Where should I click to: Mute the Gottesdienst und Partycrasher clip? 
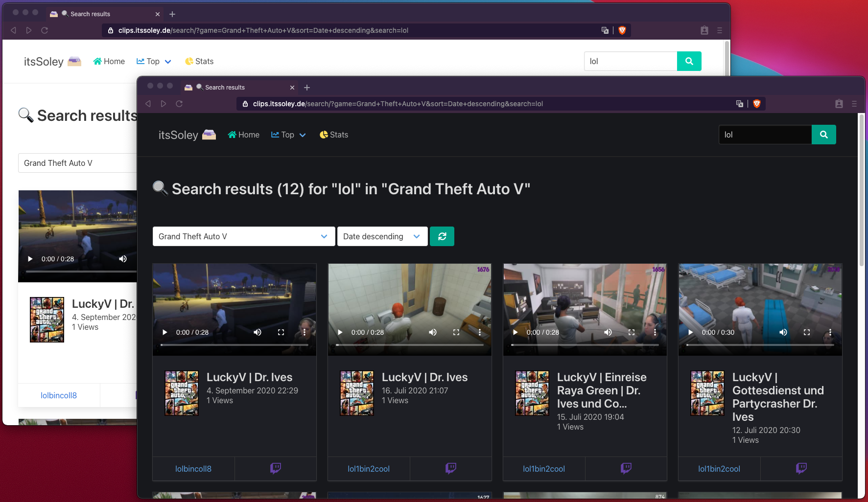click(x=783, y=332)
